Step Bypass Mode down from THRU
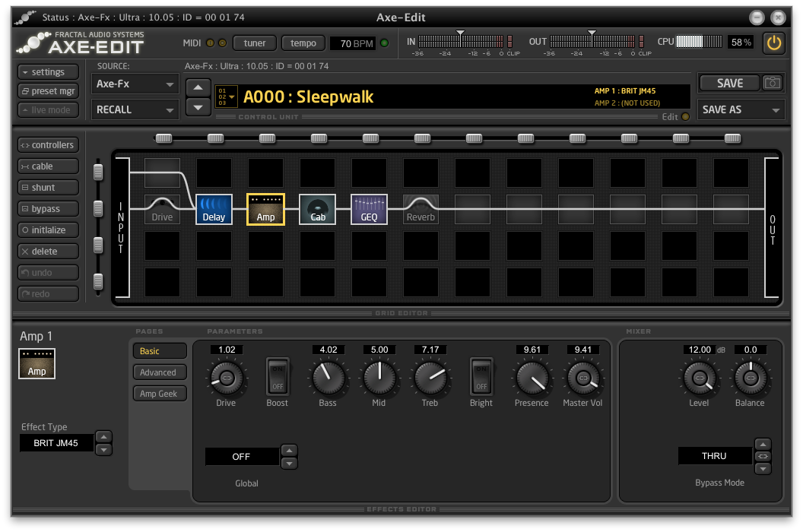The height and width of the screenshot is (532, 803). coord(763,468)
